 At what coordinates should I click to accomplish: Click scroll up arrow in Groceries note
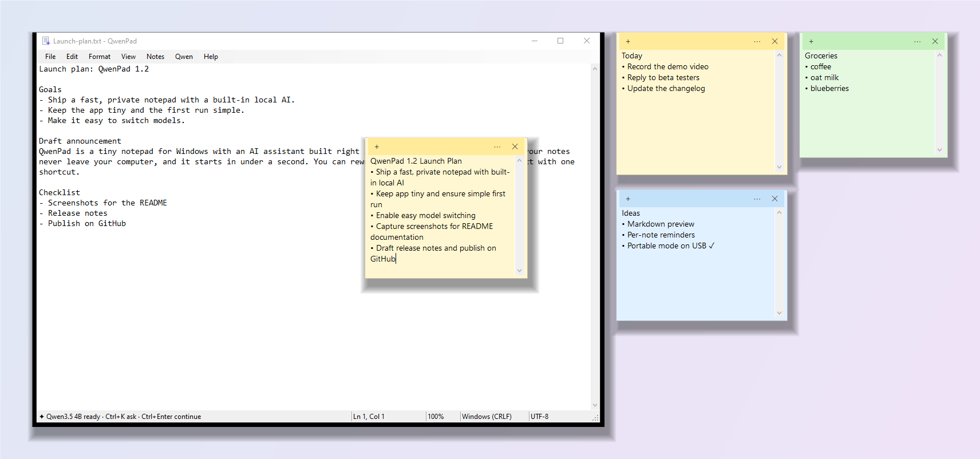pyautogui.click(x=939, y=56)
